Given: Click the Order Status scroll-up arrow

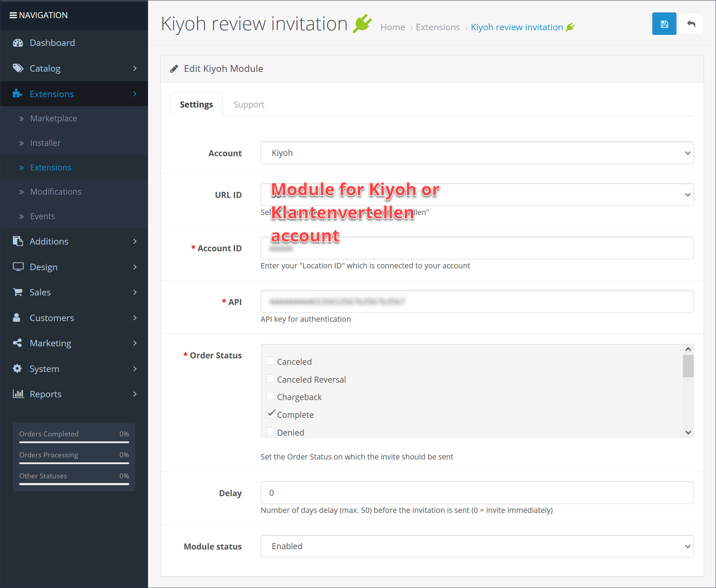Looking at the screenshot, I should tap(688, 349).
